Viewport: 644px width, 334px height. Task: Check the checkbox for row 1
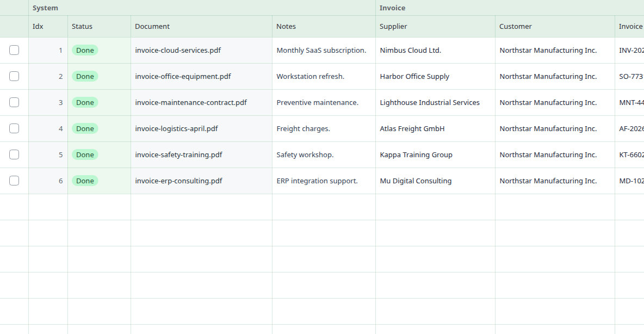[x=14, y=50]
